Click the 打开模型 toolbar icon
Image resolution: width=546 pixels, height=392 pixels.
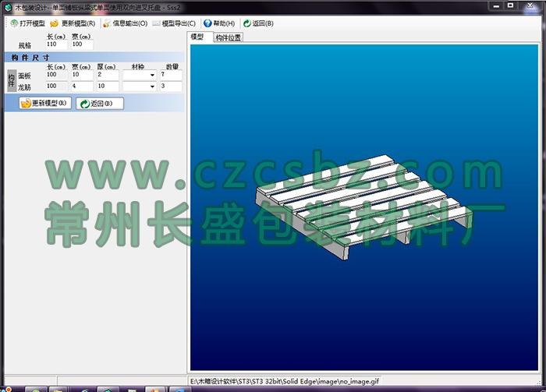[x=14, y=23]
